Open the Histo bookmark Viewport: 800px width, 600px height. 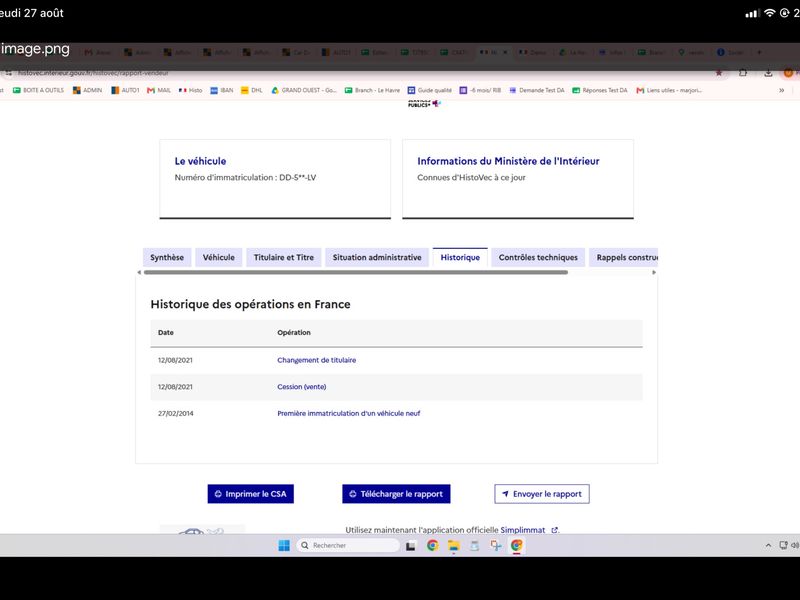click(x=190, y=90)
